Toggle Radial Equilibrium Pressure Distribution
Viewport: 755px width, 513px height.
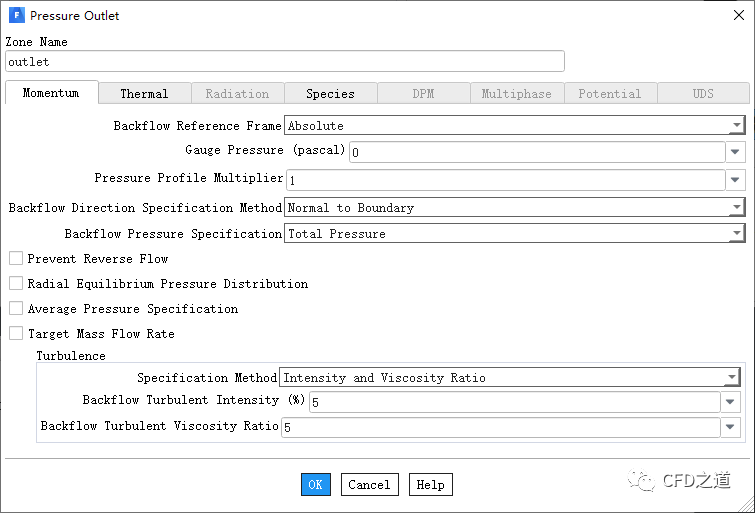(16, 284)
